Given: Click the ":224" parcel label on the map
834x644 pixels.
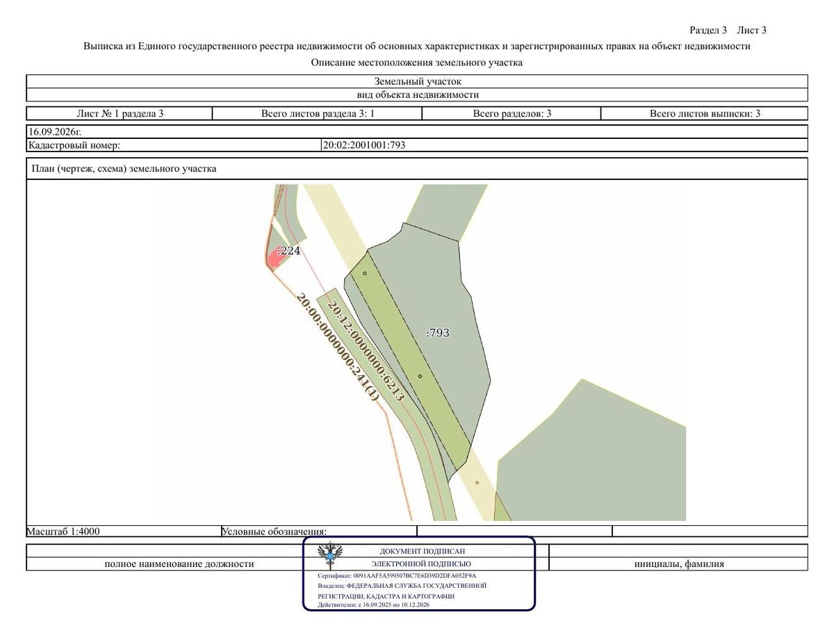Looking at the screenshot, I should pyautogui.click(x=288, y=251).
